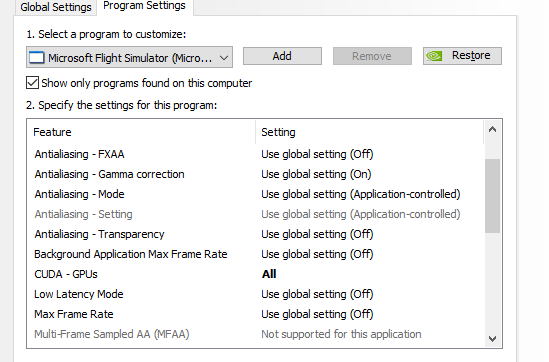This screenshot has height=362, width=549.
Task: Select the Antialiasing - Gamma correction feature
Action: tap(109, 174)
